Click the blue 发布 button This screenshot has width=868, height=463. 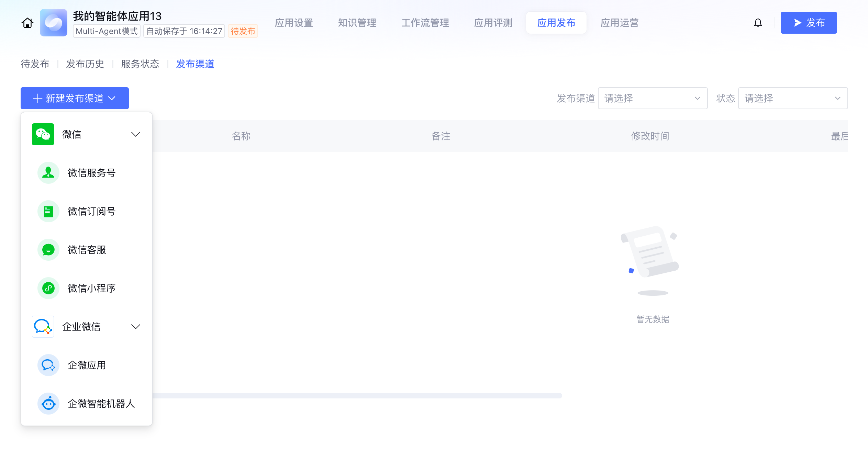click(x=808, y=23)
